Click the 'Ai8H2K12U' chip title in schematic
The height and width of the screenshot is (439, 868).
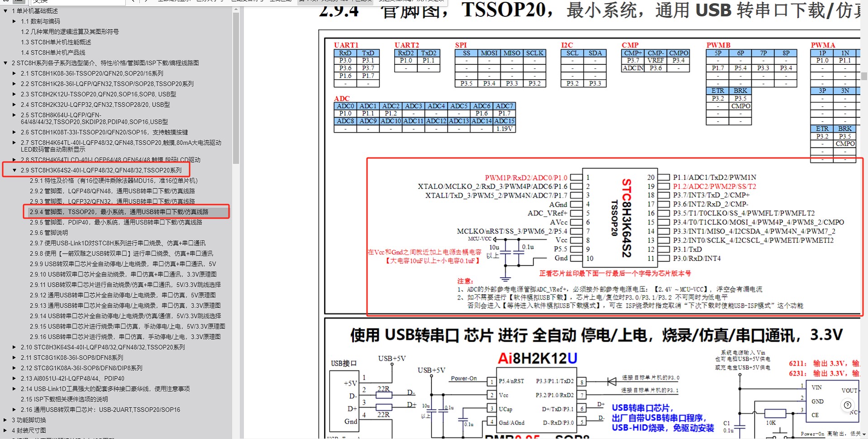[x=537, y=358]
